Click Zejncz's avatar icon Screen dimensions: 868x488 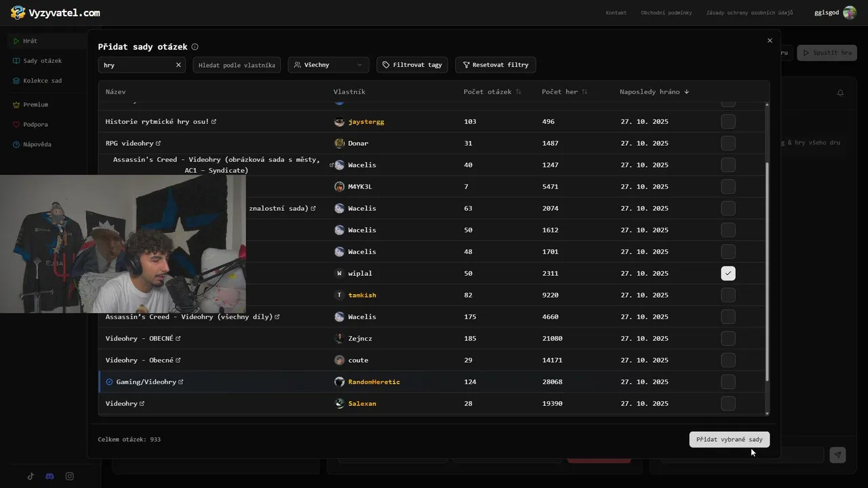point(339,339)
